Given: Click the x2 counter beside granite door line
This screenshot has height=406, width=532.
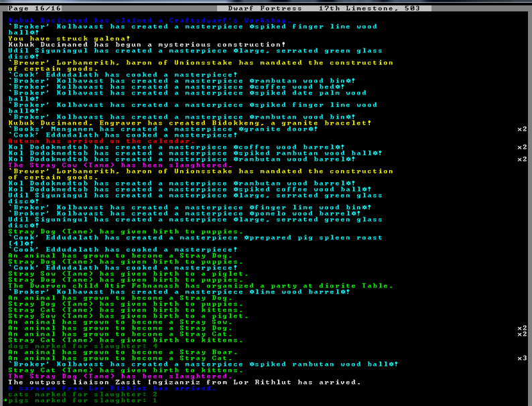Looking at the screenshot, I should click(522, 129).
